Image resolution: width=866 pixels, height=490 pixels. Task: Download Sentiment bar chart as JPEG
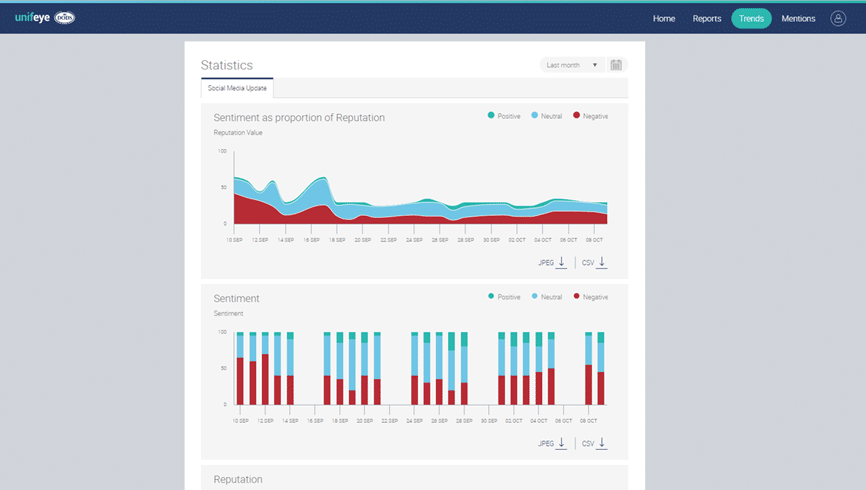(553, 443)
